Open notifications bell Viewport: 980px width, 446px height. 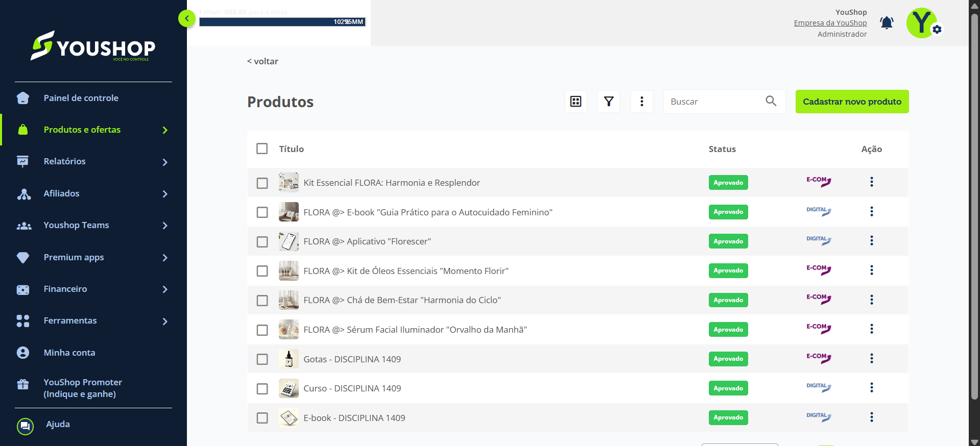pos(887,23)
